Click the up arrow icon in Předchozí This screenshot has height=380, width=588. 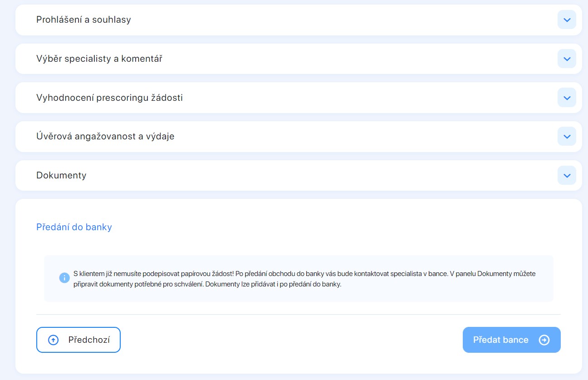tap(53, 340)
